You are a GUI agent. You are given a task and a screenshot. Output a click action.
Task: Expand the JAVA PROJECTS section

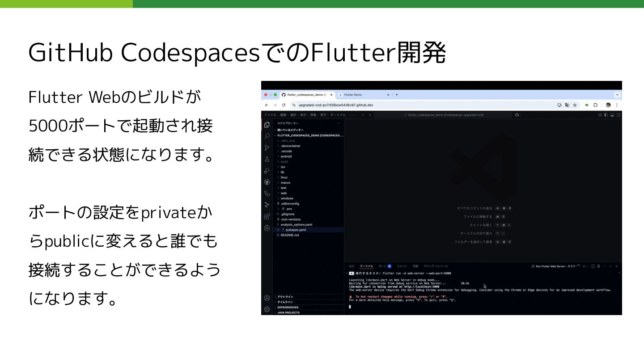pyautogui.click(x=309, y=312)
